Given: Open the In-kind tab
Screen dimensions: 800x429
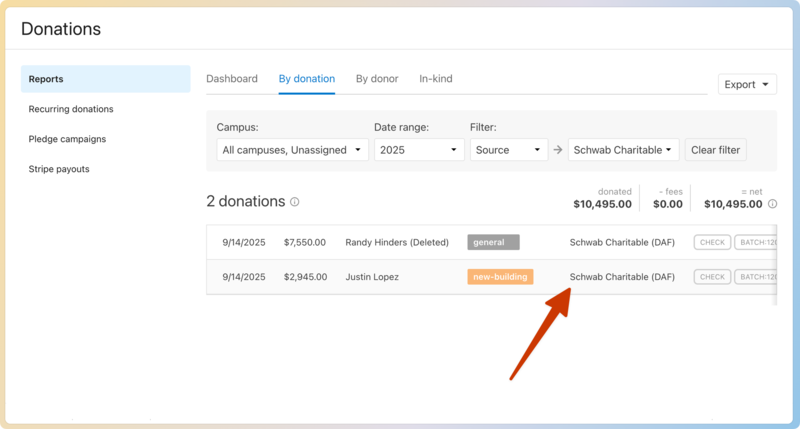Looking at the screenshot, I should coord(436,79).
